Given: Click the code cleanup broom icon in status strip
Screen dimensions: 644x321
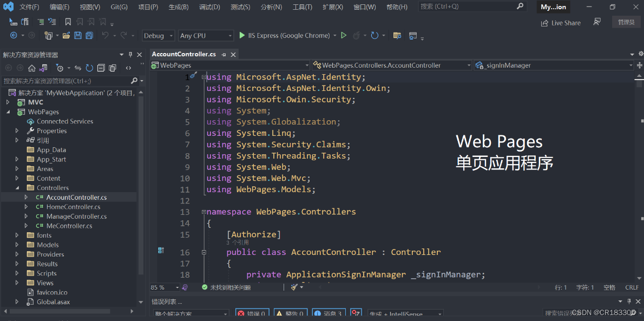Looking at the screenshot, I should (x=294, y=287).
